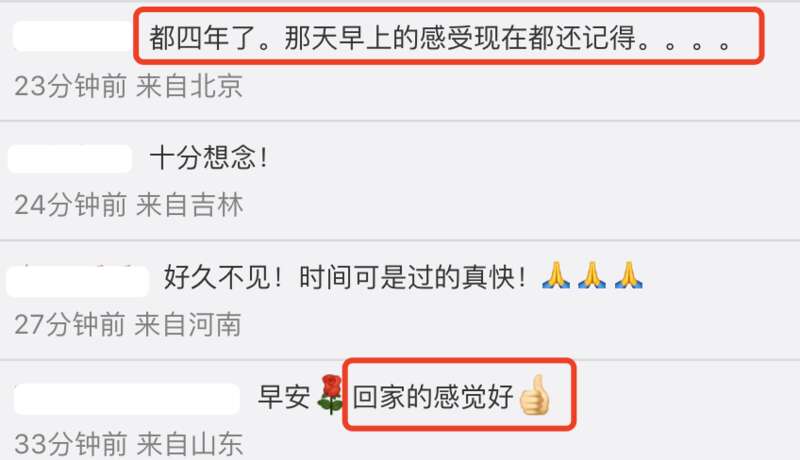Click the 来自河南 location label
Viewport: 800px width, 460px height.
[x=188, y=324]
